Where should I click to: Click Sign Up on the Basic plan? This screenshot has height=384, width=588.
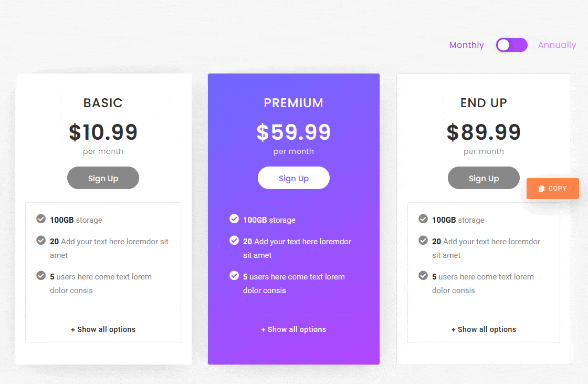tap(103, 178)
